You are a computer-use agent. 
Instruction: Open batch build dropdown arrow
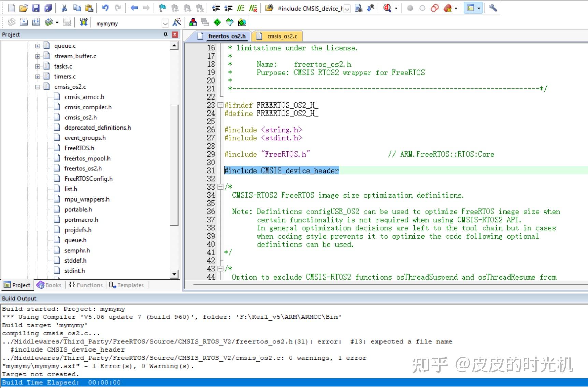click(x=57, y=23)
